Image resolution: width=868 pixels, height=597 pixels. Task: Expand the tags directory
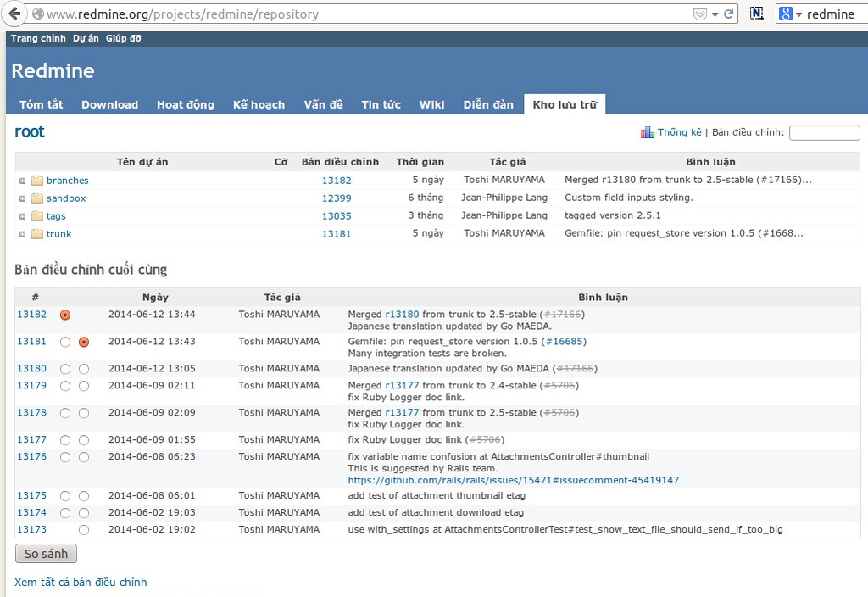pyautogui.click(x=23, y=216)
